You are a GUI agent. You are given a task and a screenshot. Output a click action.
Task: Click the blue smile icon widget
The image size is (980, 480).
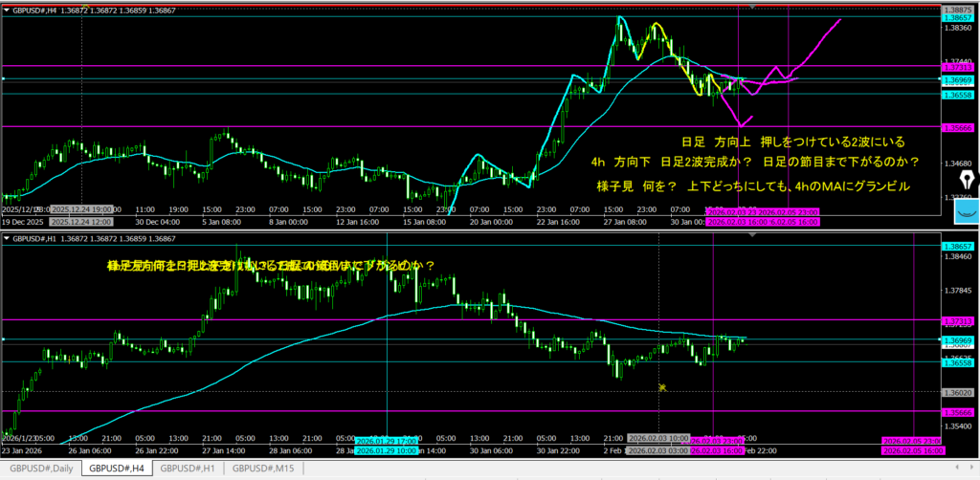click(968, 211)
